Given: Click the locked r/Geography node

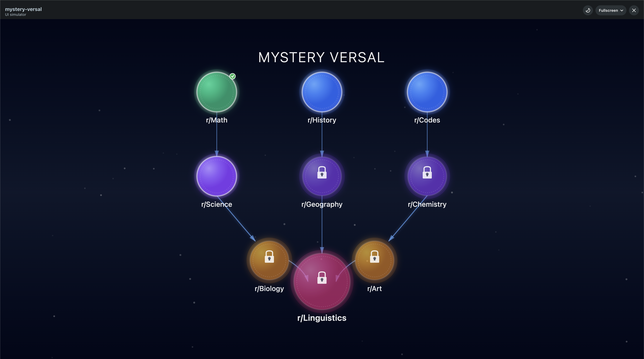Looking at the screenshot, I should point(322,176).
